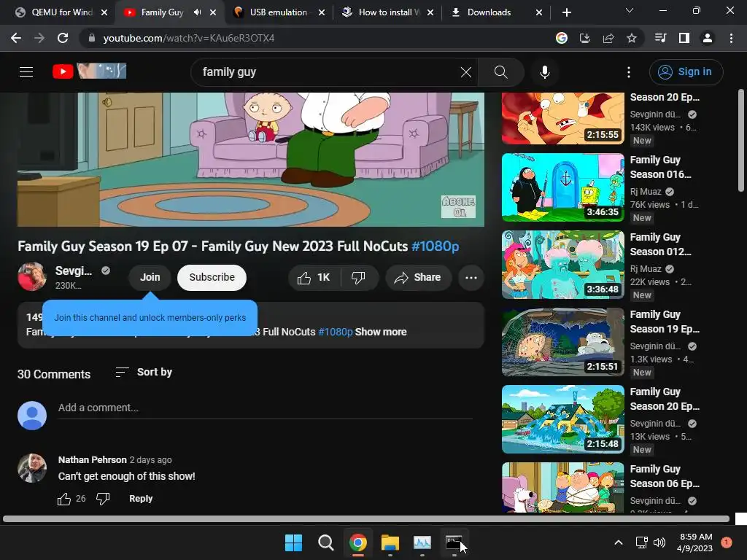Click the Share button
Image resolution: width=747 pixels, height=560 pixels.
[418, 278]
